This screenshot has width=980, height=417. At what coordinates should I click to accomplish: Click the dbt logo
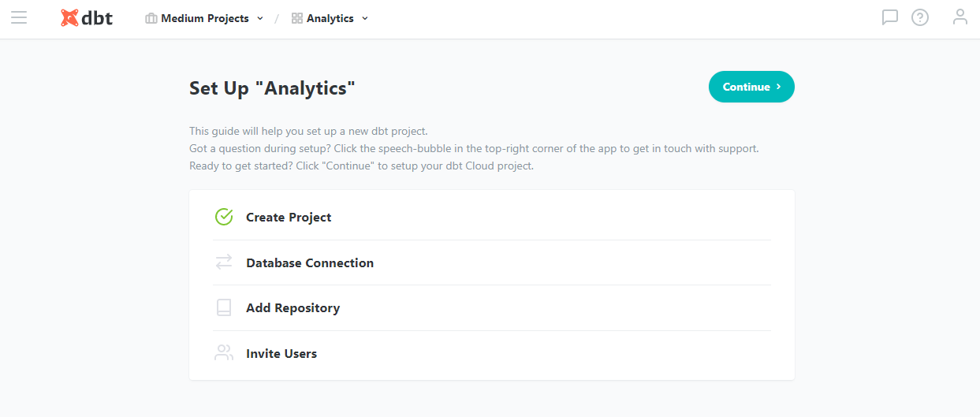87,18
